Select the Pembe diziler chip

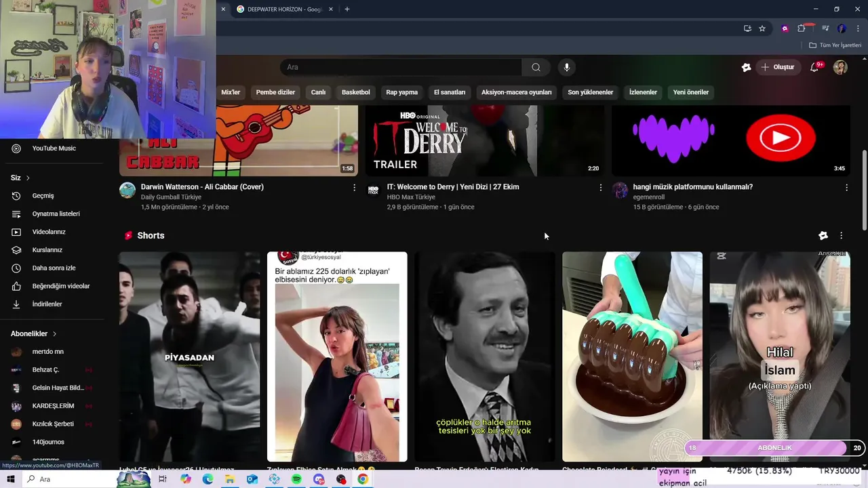pyautogui.click(x=275, y=92)
